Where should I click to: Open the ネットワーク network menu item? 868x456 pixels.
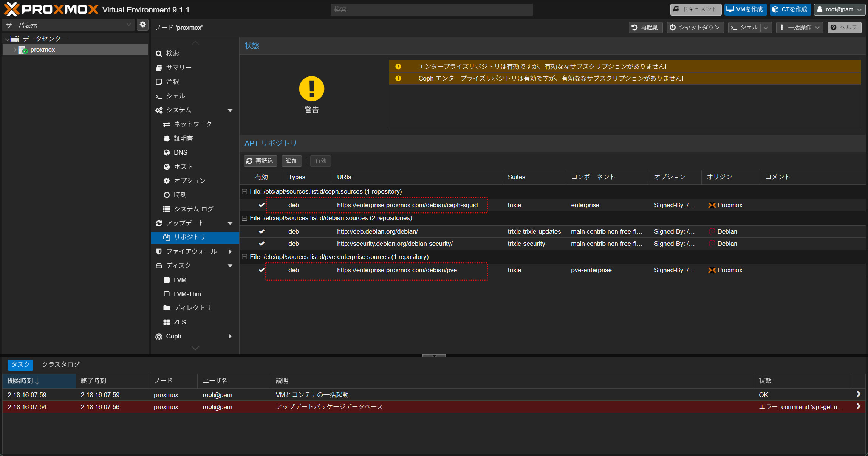[192, 124]
